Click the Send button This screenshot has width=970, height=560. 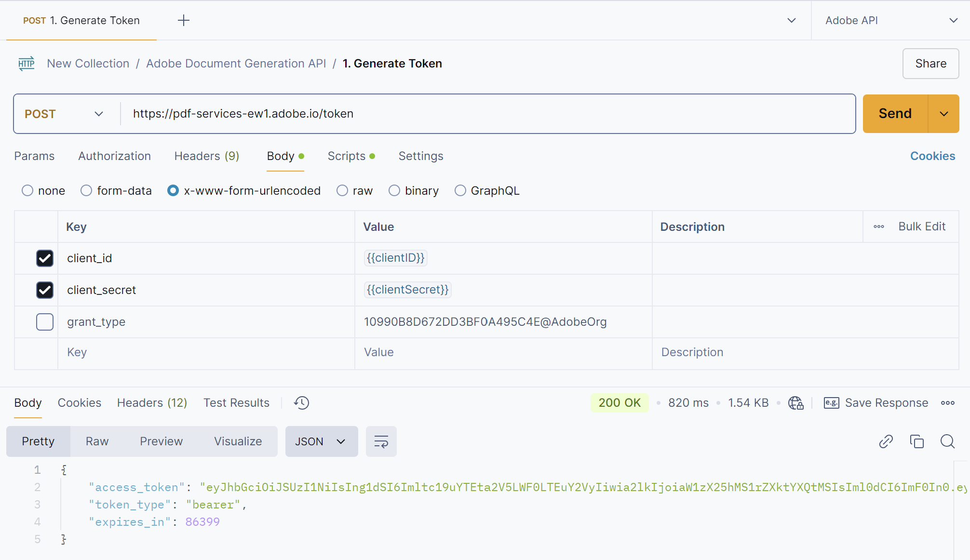point(895,114)
